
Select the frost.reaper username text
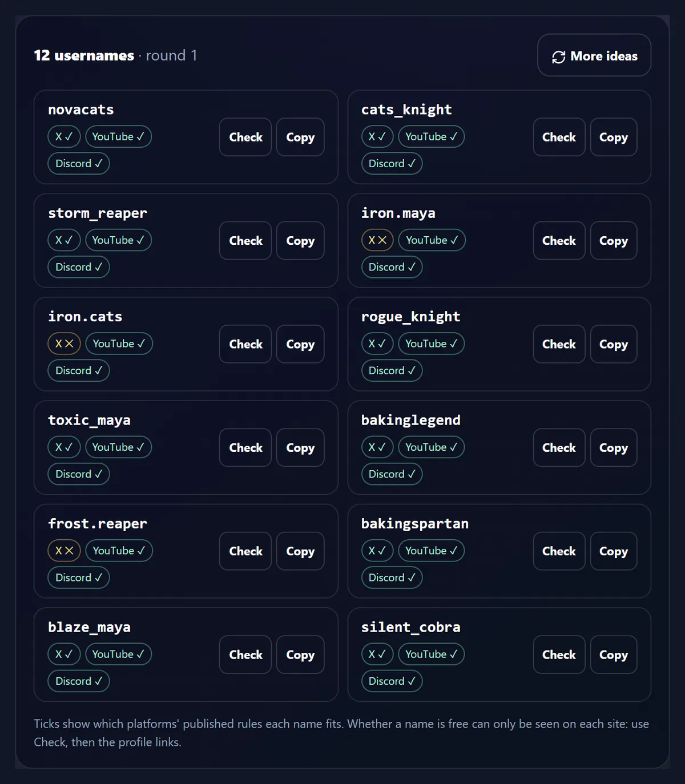pyautogui.click(x=98, y=524)
